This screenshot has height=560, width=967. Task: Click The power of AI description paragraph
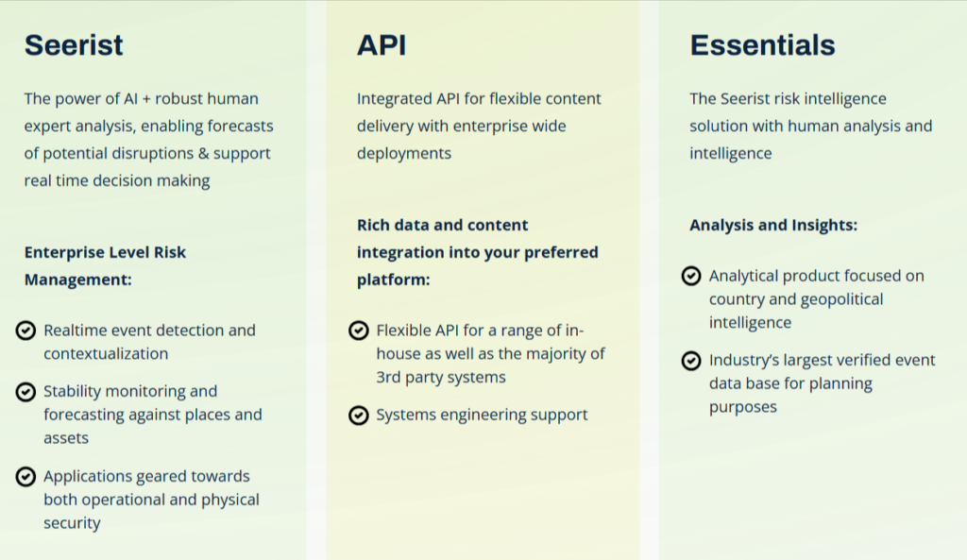[x=148, y=139]
